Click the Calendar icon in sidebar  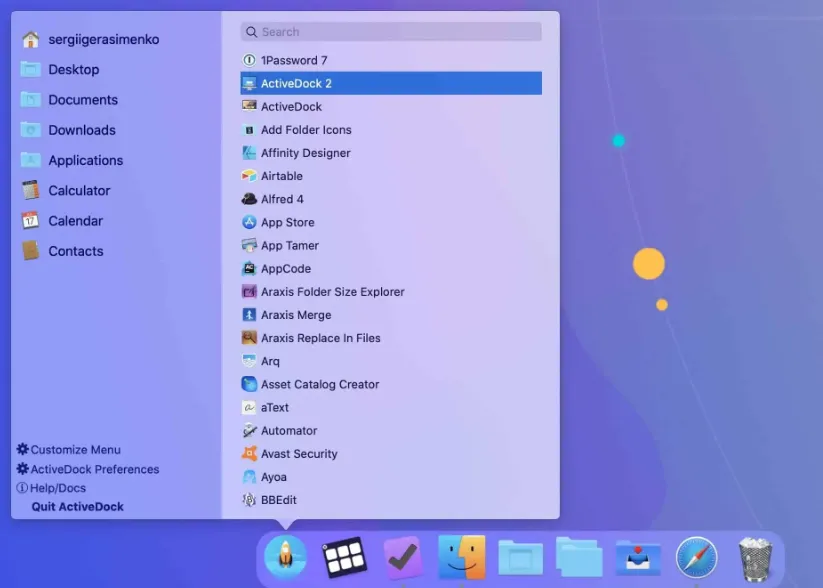point(30,220)
